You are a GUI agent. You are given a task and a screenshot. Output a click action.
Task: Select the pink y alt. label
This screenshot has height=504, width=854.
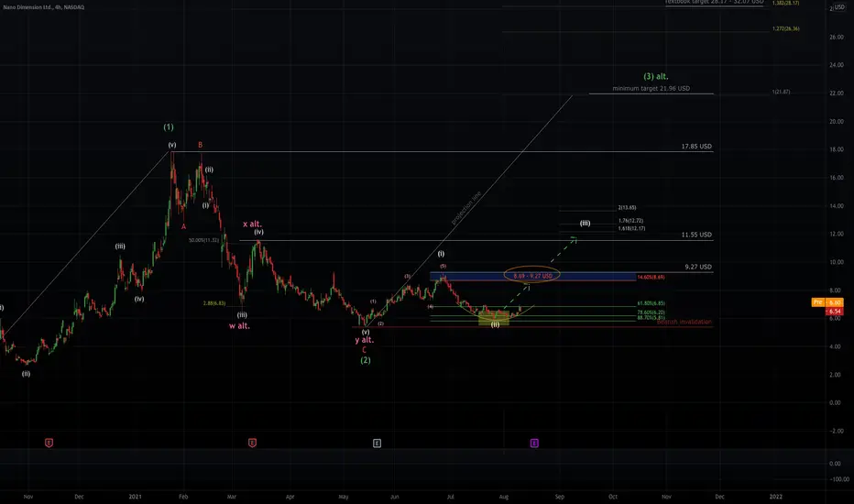click(365, 340)
